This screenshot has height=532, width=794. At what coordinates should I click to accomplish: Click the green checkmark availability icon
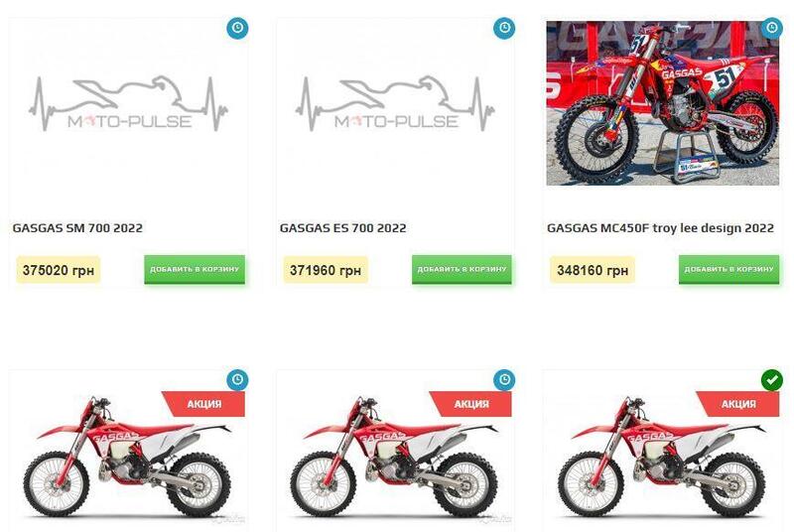[x=772, y=379]
